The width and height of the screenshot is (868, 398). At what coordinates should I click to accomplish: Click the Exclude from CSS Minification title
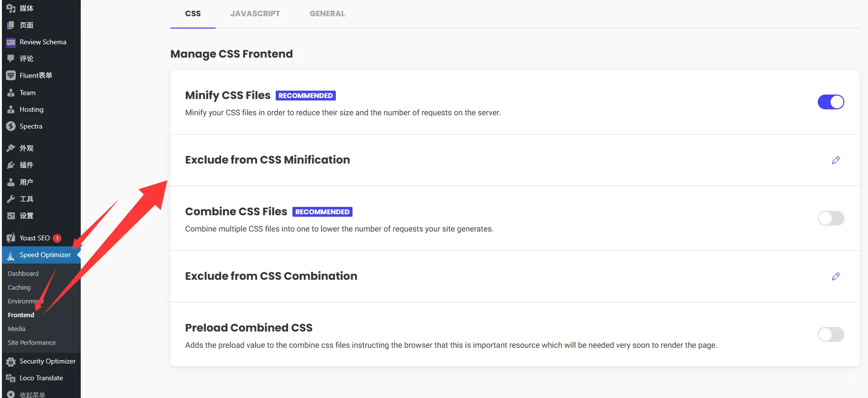click(x=267, y=160)
